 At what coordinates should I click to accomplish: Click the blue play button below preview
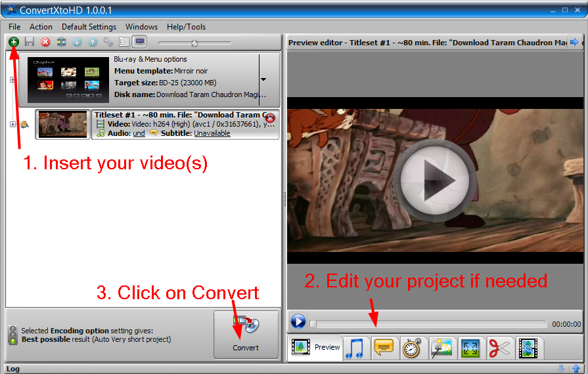click(x=298, y=322)
